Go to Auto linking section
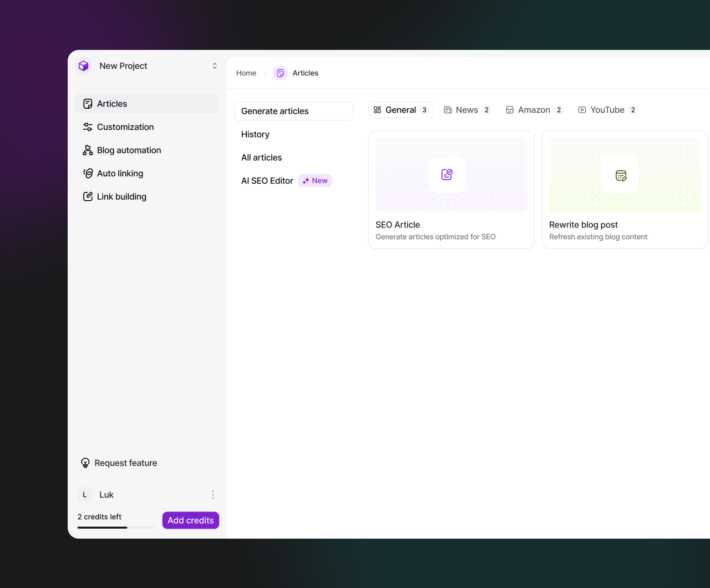This screenshot has width=710, height=588. click(147, 174)
